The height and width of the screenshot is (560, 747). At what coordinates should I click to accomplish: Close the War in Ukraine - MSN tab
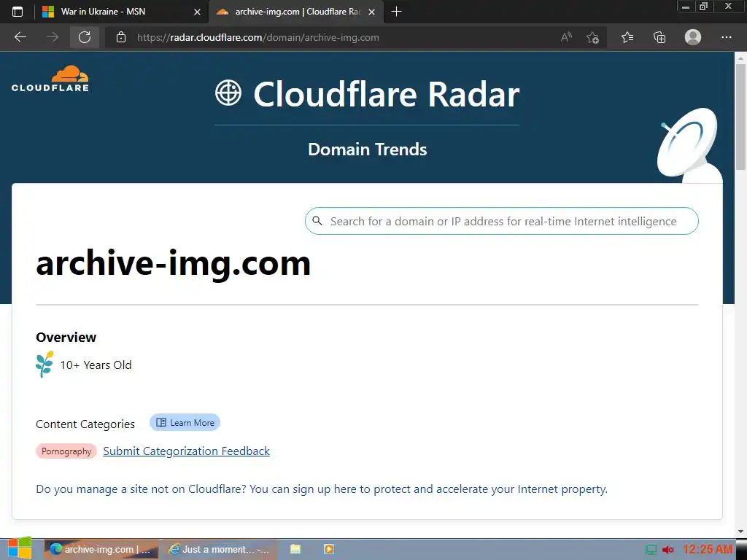[197, 12]
